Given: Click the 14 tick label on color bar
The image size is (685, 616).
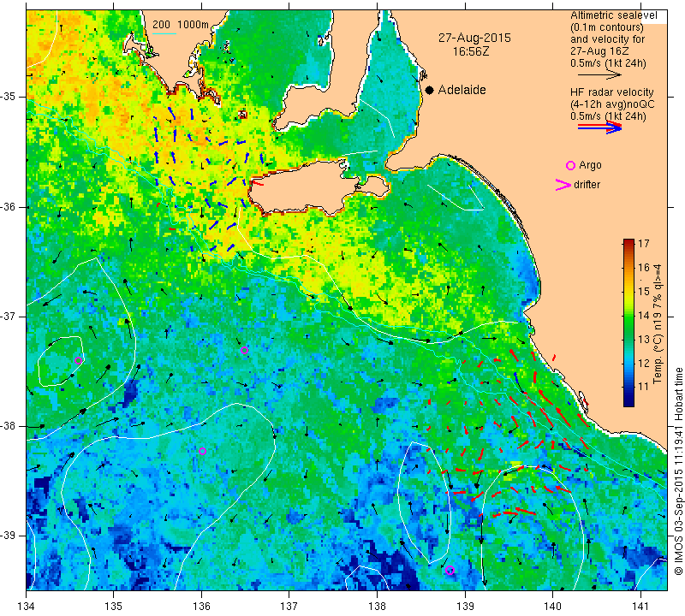Looking at the screenshot, I should point(644,315).
